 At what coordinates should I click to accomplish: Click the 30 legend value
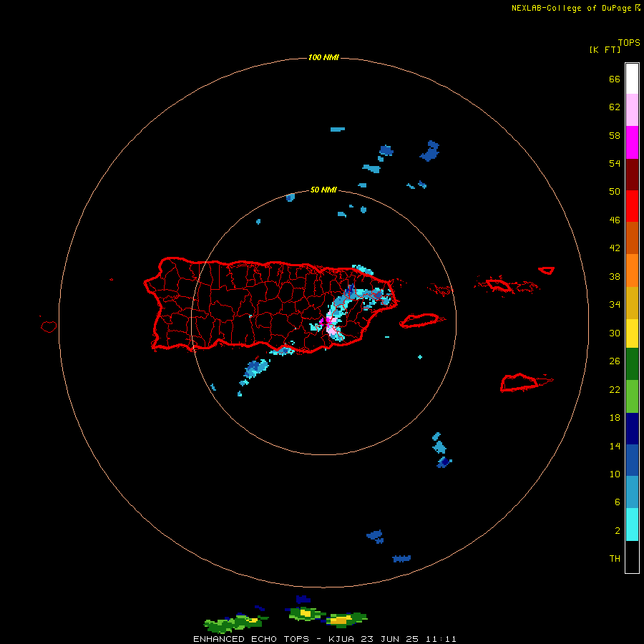tap(615, 333)
